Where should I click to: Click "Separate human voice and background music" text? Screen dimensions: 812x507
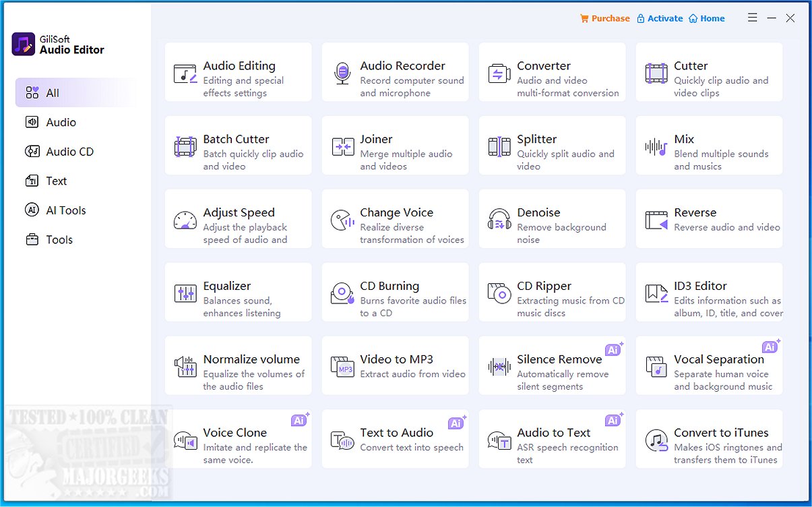(723, 380)
